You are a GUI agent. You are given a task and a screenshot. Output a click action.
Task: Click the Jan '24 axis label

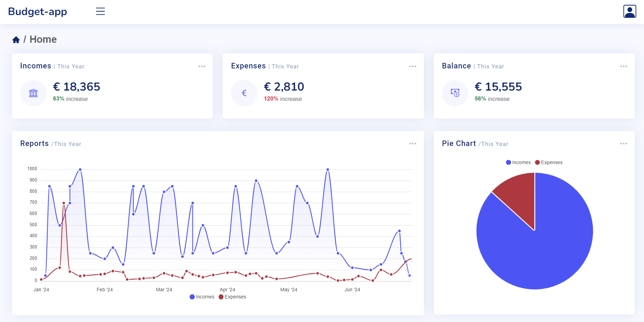point(41,290)
